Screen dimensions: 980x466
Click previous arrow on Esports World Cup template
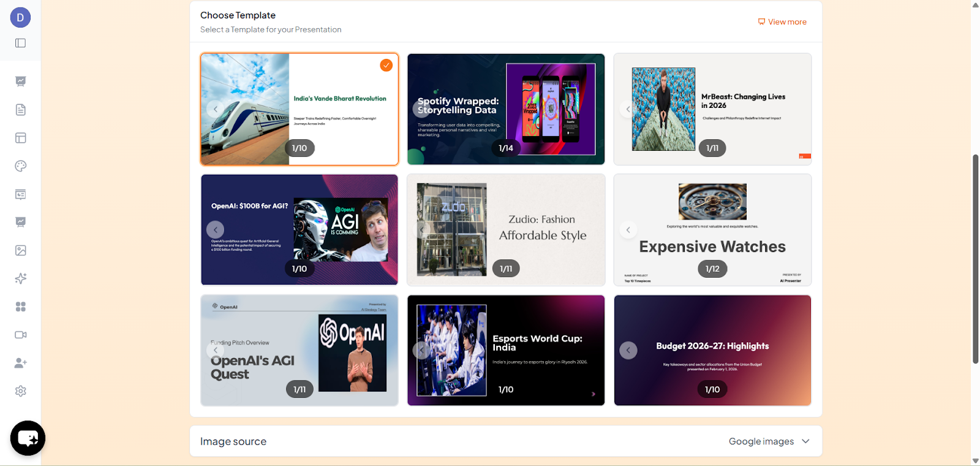(x=421, y=350)
